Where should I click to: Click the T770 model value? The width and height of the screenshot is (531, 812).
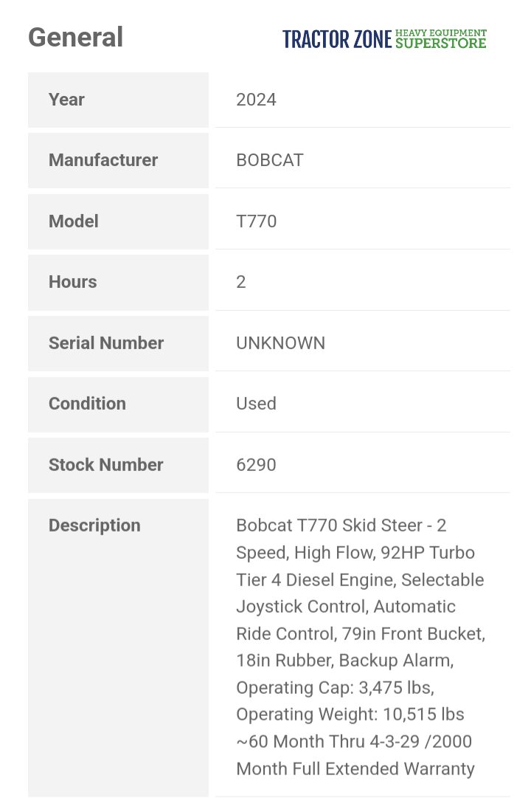(x=256, y=221)
